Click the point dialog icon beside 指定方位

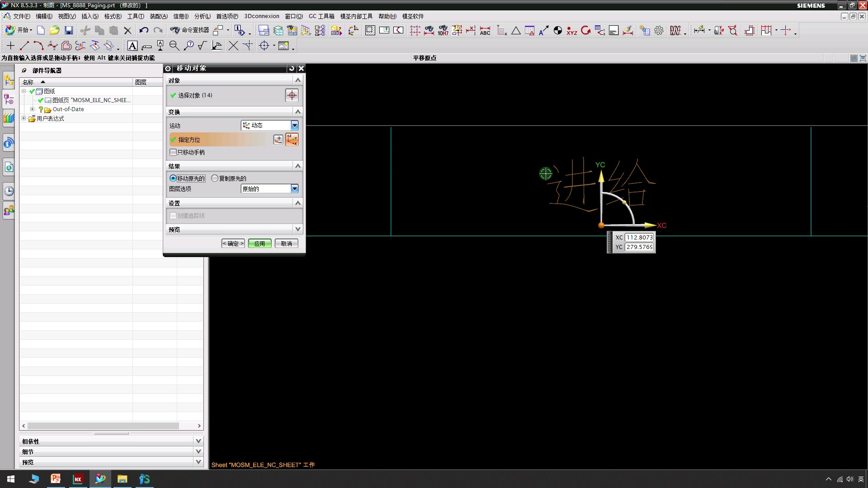coord(278,140)
